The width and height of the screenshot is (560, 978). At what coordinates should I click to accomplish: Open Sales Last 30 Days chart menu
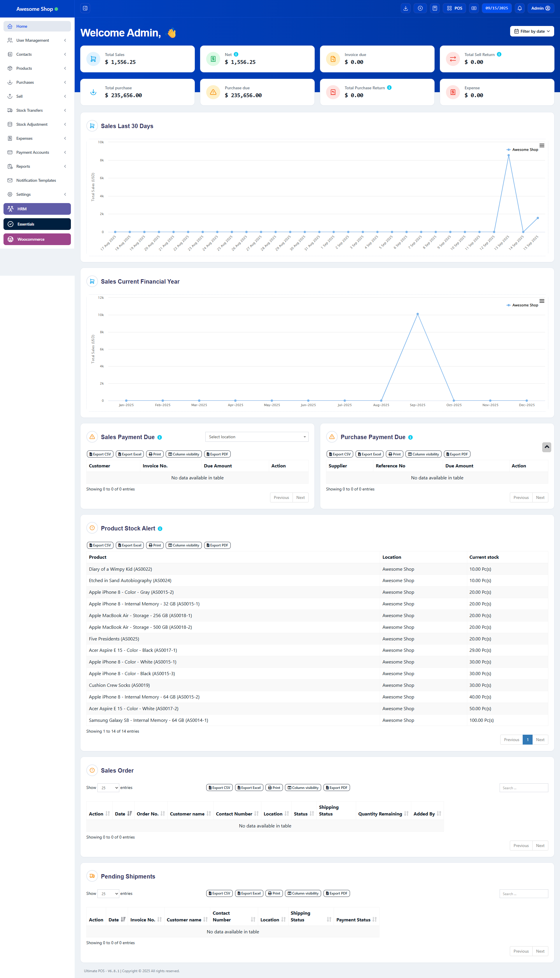542,145
